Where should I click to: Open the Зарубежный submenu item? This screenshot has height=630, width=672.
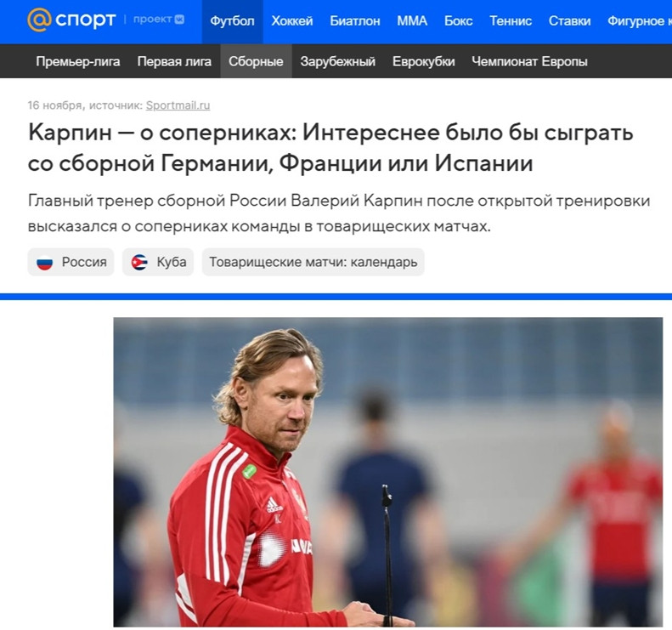(338, 61)
